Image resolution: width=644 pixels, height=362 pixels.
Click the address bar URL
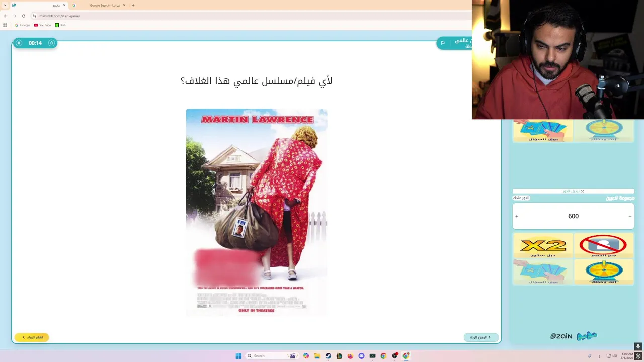tap(60, 16)
